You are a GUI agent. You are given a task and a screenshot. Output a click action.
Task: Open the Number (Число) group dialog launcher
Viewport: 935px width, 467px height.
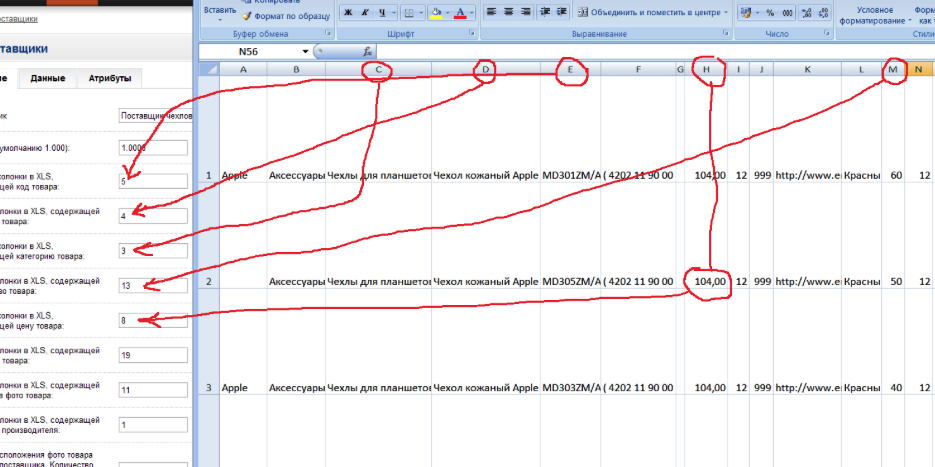pos(824,34)
